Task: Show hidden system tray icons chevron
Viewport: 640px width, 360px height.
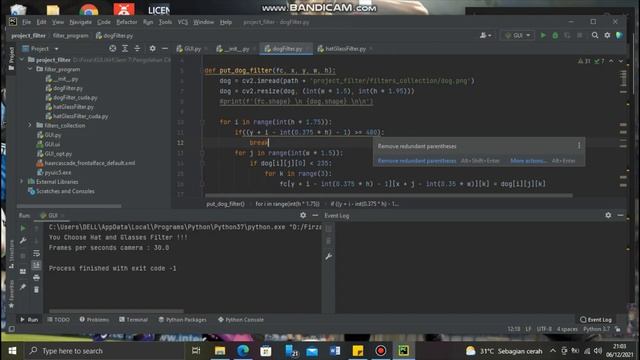Action: 553,351
